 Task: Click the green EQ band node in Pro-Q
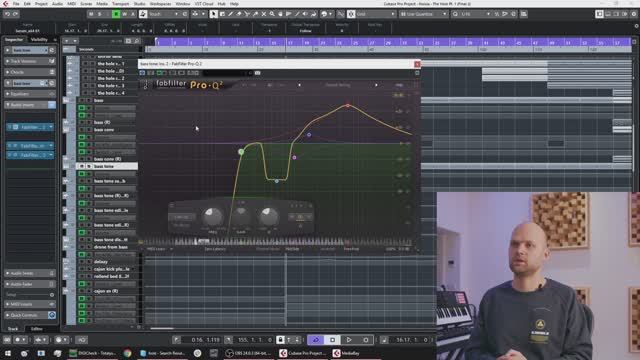[241, 152]
